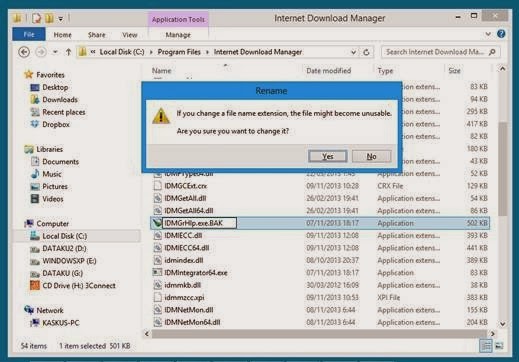
Task: Click the search magnifier icon
Action: coord(492,52)
